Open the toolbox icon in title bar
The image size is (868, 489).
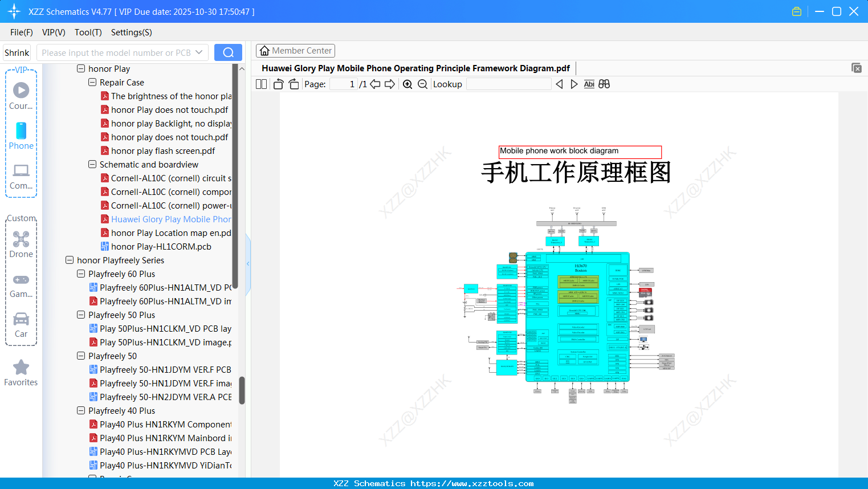[797, 11]
